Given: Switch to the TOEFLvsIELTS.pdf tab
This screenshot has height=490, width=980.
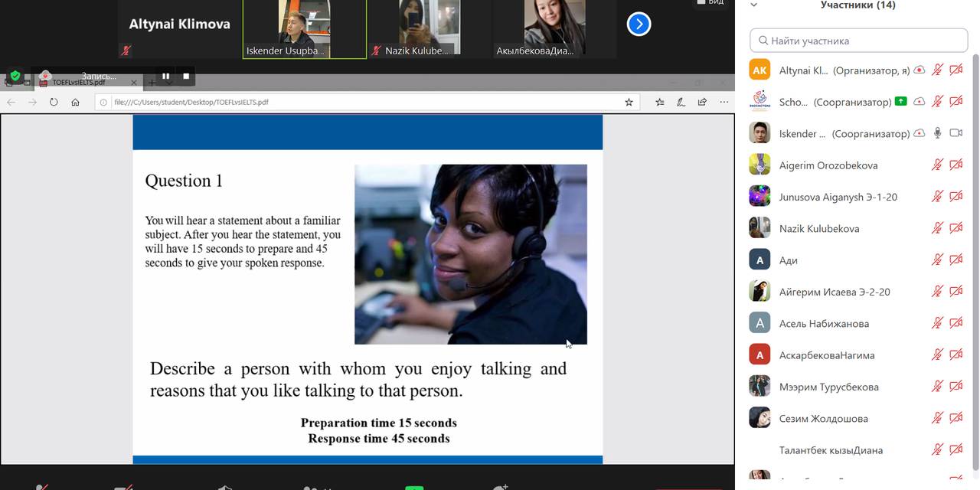Looking at the screenshot, I should pyautogui.click(x=84, y=82).
